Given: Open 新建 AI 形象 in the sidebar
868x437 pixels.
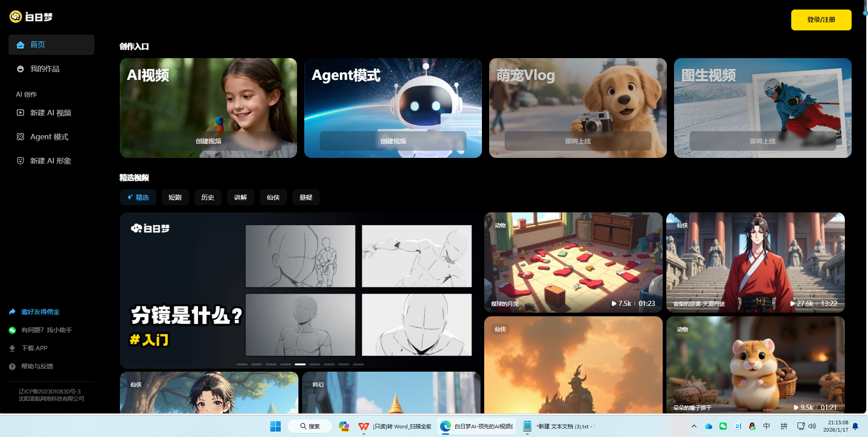Looking at the screenshot, I should pyautogui.click(x=51, y=161).
